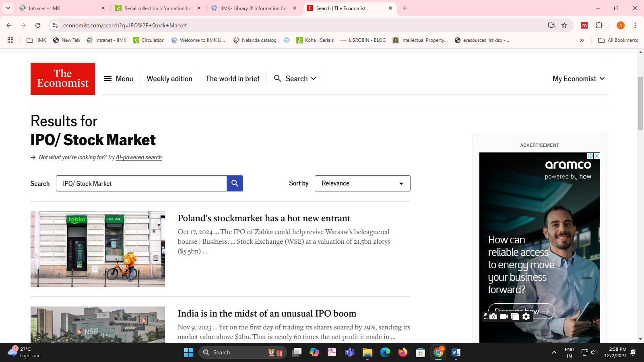View site information icon in address bar

pos(56,25)
